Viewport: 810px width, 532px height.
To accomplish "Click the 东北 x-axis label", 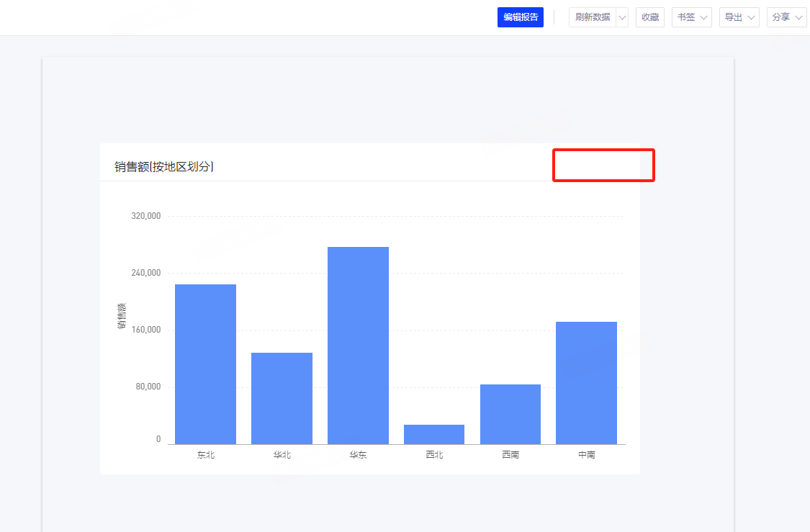I will point(205,455).
